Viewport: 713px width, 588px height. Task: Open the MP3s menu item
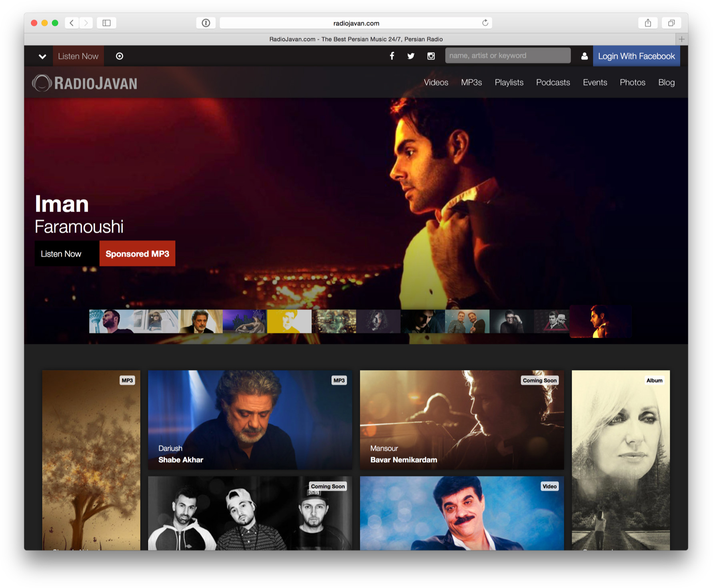(x=471, y=82)
